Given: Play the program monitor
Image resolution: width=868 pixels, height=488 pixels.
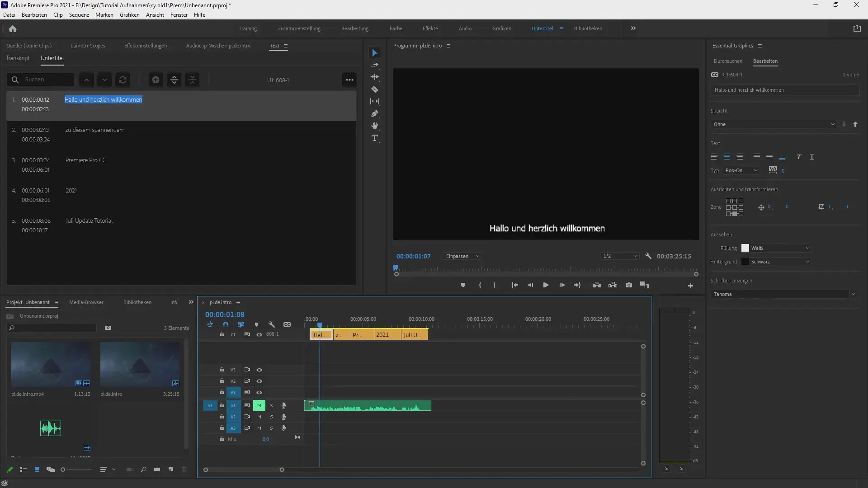Looking at the screenshot, I should tap(546, 285).
